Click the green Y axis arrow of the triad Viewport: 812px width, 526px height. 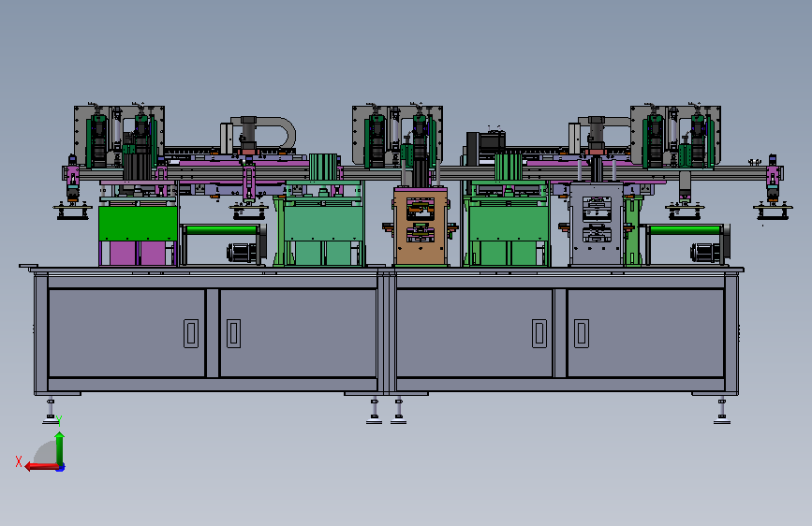point(60,449)
